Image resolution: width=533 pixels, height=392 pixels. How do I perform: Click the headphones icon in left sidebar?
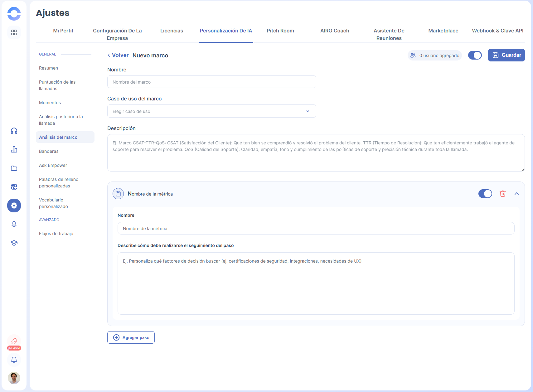pyautogui.click(x=14, y=131)
